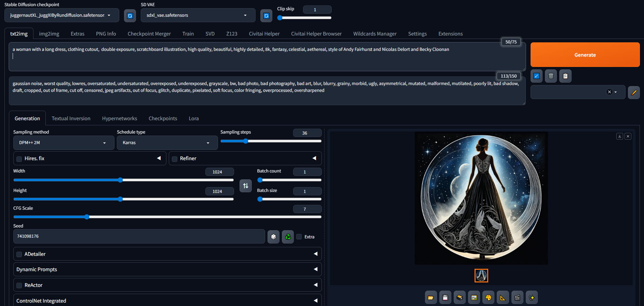Switch to the Lora tab
Image resolution: width=644 pixels, height=306 pixels.
194,119
